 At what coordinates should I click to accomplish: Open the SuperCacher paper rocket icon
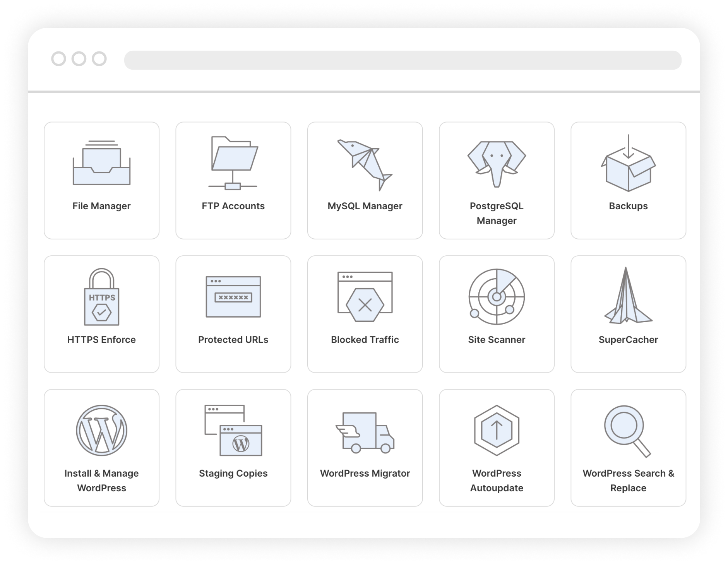click(628, 295)
